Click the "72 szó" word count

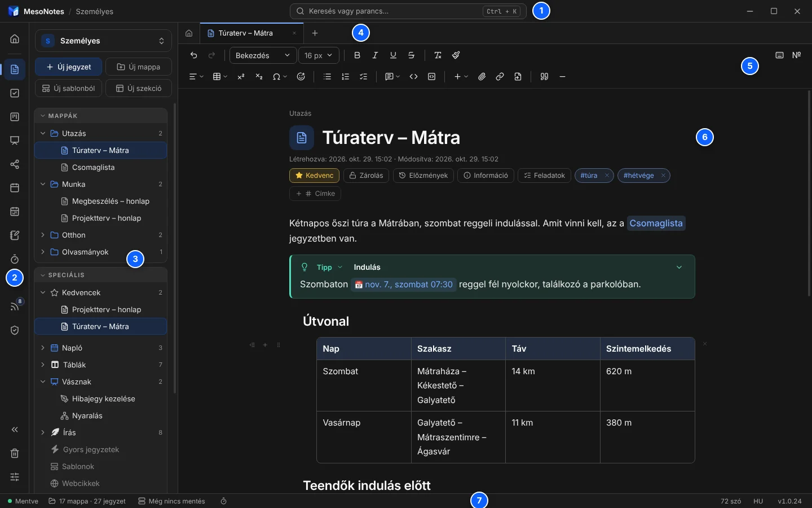[x=731, y=501]
